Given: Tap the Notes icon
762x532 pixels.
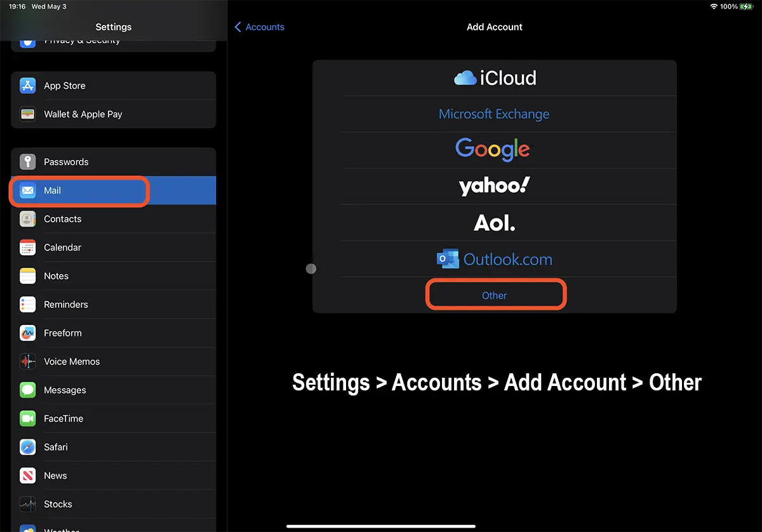Looking at the screenshot, I should (27, 276).
